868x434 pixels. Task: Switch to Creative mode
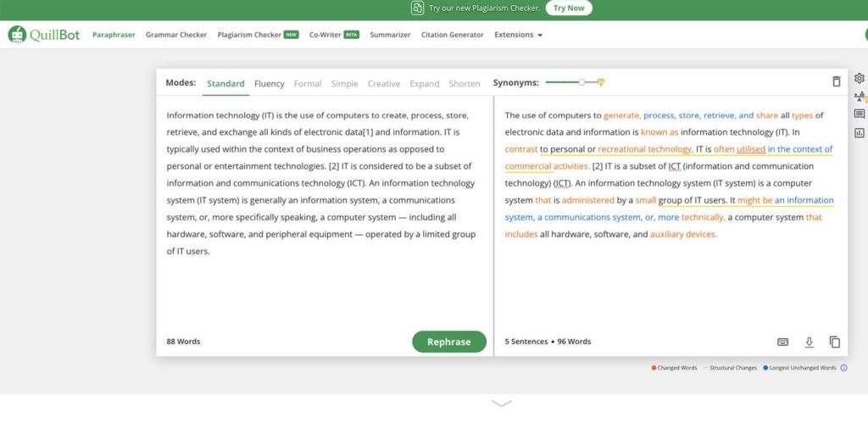(384, 84)
